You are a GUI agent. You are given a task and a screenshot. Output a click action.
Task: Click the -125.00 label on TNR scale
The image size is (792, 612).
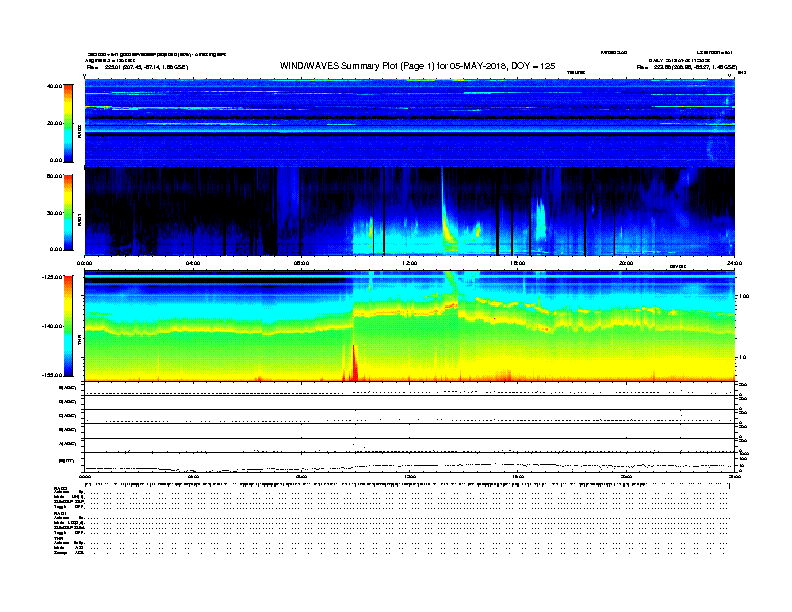click(x=52, y=277)
